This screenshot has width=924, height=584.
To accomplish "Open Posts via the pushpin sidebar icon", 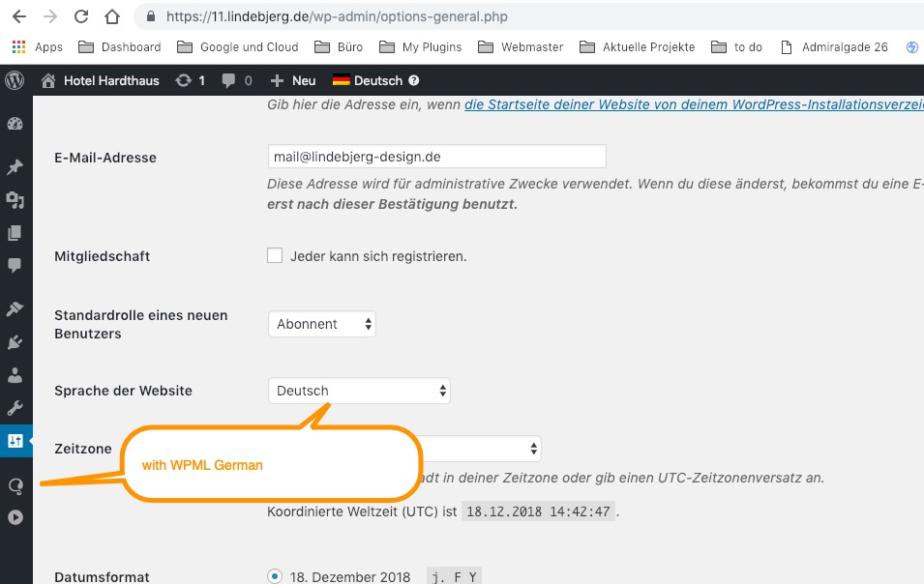I will (x=15, y=167).
